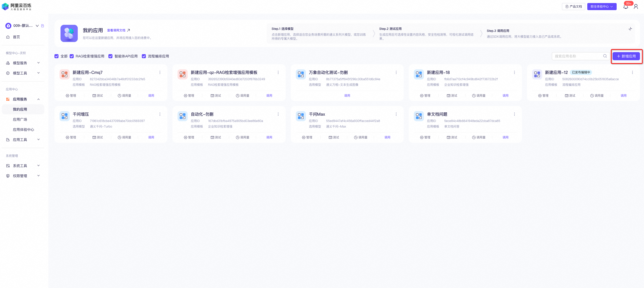This screenshot has height=288, width=644.
Task: Click 调用量 for 千问Max
Action: 361,137
